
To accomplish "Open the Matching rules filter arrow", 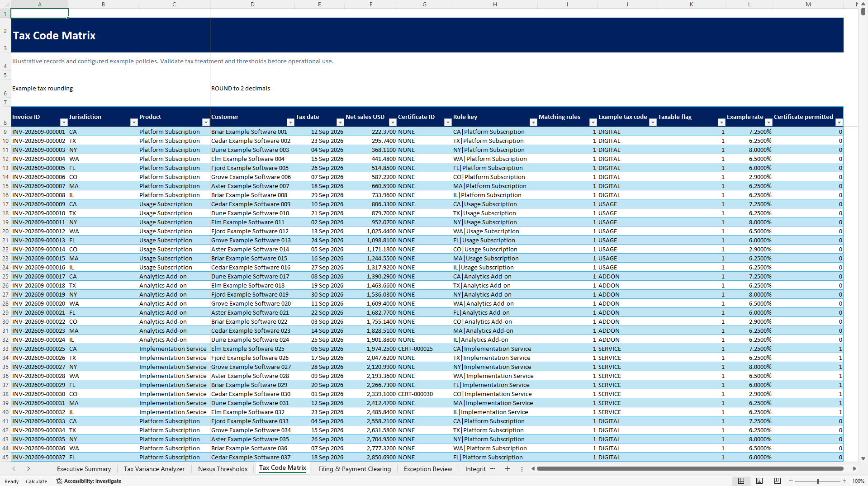I will pyautogui.click(x=593, y=123).
